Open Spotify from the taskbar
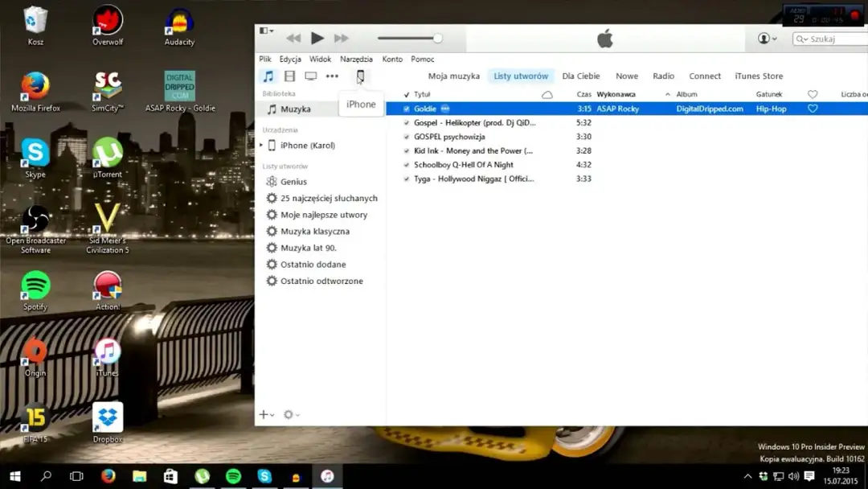Screen dimensions: 868x489 coord(233,476)
